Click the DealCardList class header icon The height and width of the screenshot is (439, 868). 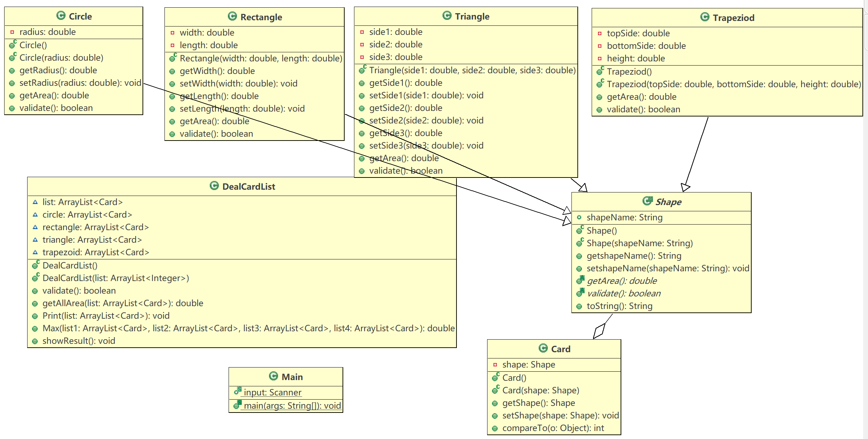214,186
